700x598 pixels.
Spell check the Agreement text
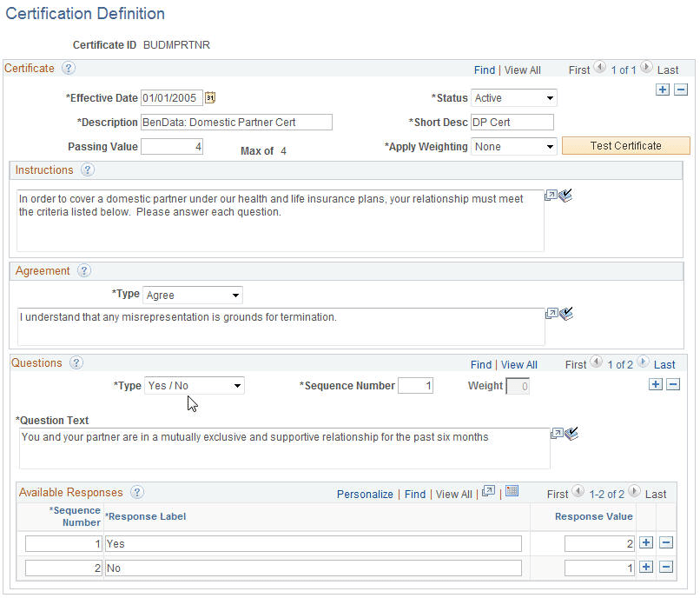pos(565,314)
